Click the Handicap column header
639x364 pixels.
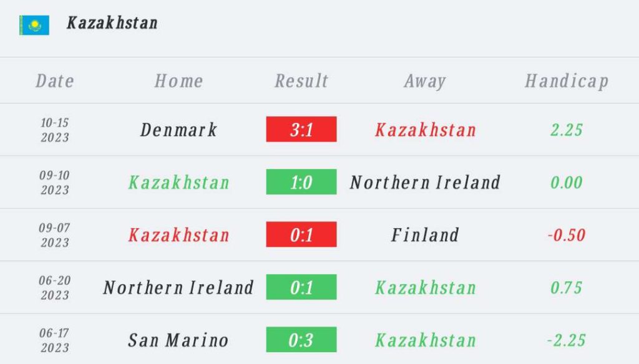click(x=567, y=81)
